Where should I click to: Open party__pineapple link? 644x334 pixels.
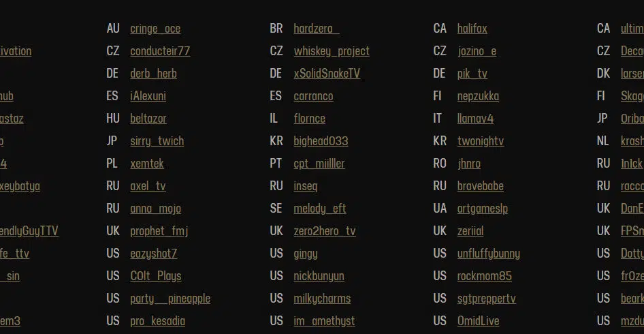click(x=170, y=299)
